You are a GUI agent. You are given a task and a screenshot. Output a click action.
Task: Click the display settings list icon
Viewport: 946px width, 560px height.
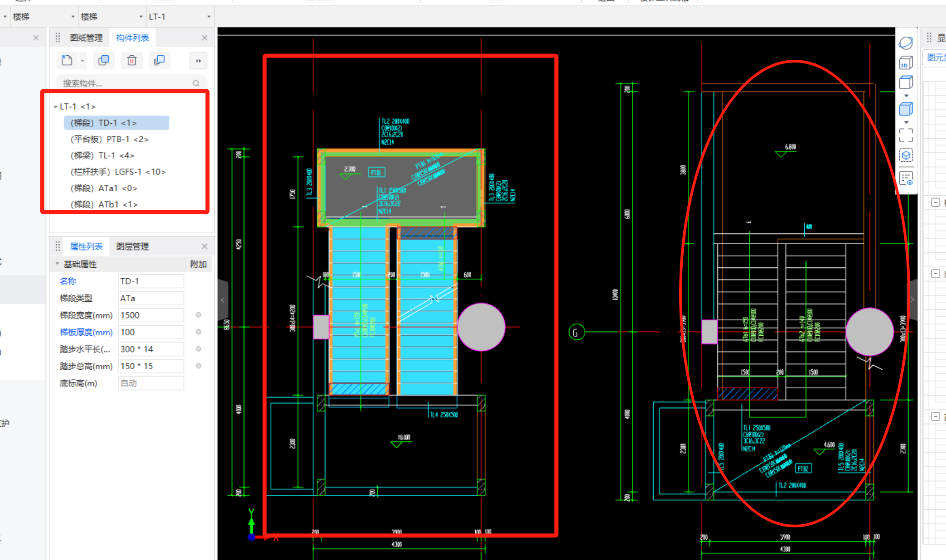(906, 179)
